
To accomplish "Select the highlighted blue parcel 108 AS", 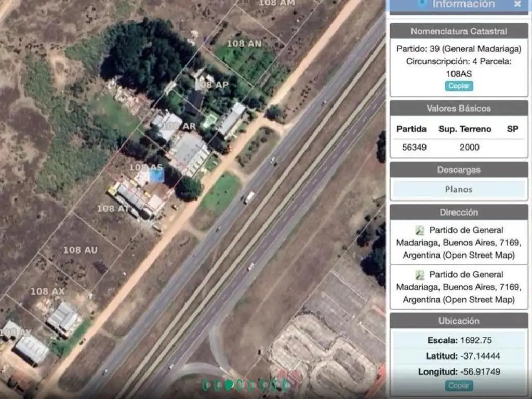I will pos(156,176).
